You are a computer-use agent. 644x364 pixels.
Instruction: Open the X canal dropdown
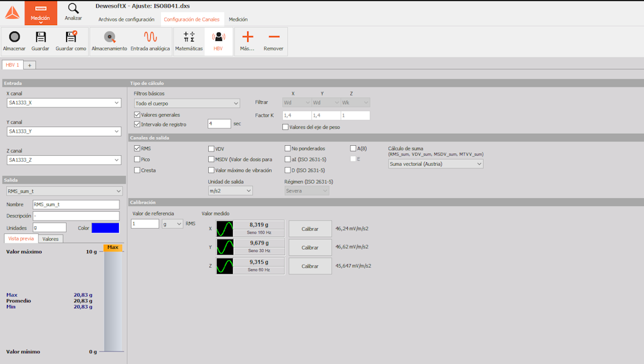tap(64, 102)
